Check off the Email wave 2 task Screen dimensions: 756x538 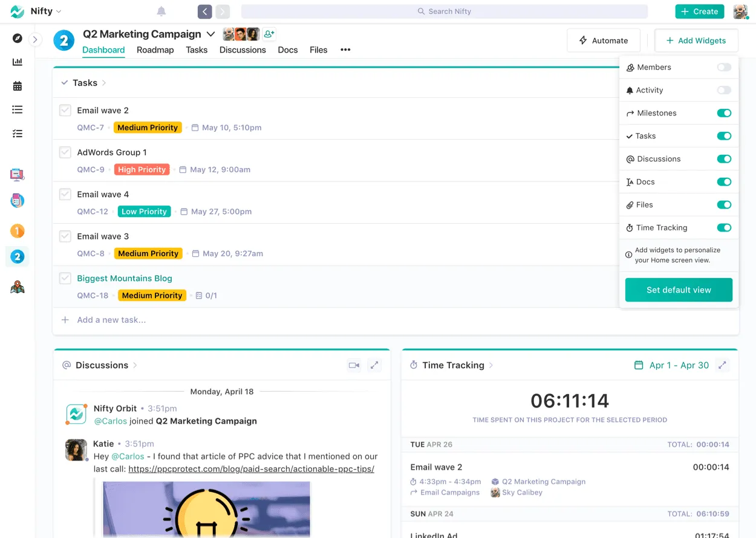65,110
